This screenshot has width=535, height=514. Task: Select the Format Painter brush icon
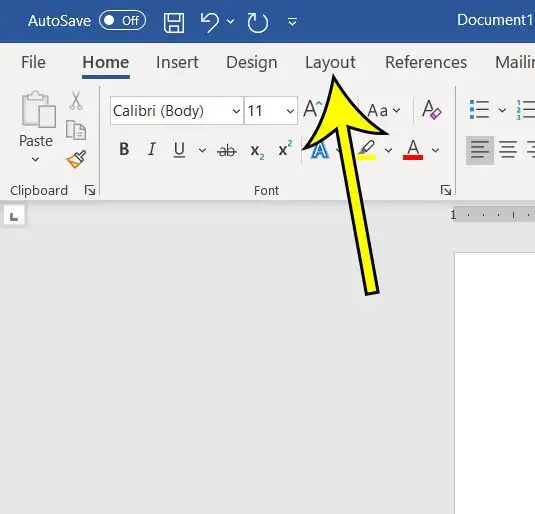[x=76, y=159]
